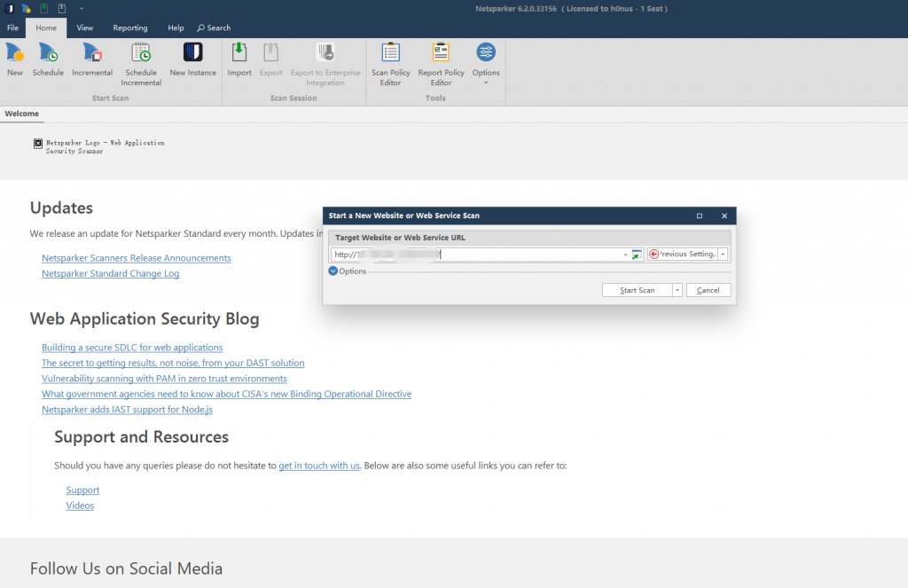This screenshot has height=588, width=908.
Task: Select the Home ribbon tab
Action: pyautogui.click(x=46, y=27)
